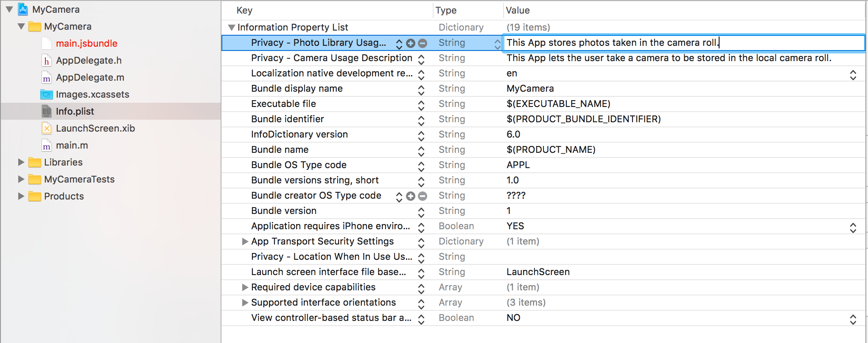This screenshot has width=868, height=343.
Task: Click the LaunchScreen.xib file icon
Action: 47,129
